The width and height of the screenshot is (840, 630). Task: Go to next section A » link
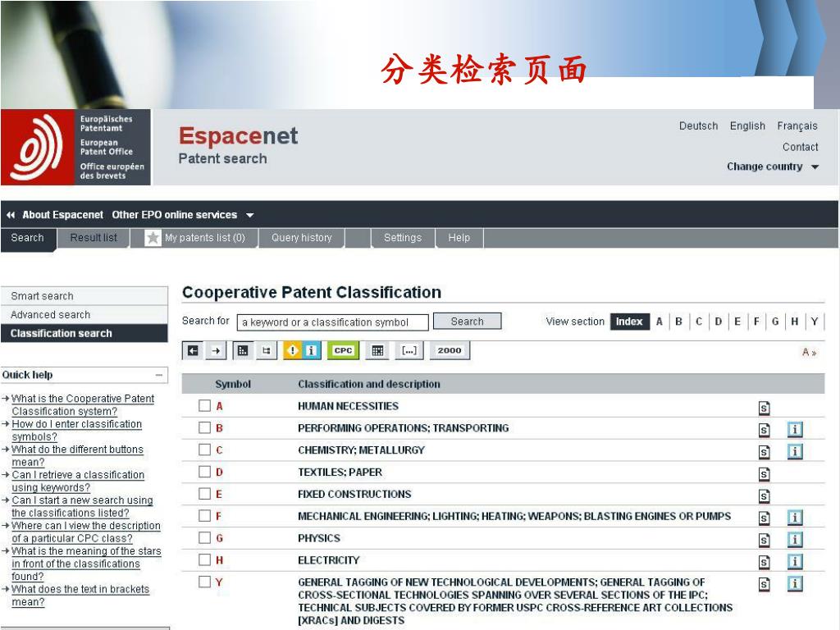(x=809, y=353)
